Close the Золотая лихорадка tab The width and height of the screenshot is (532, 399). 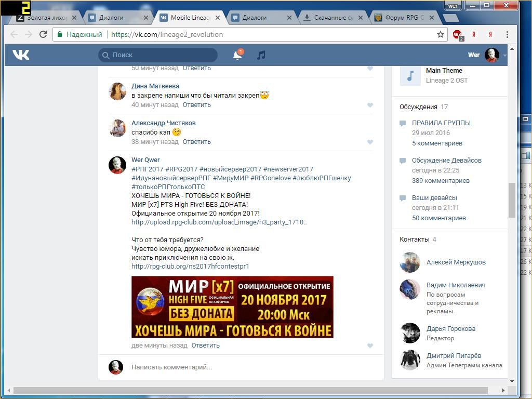tap(74, 18)
